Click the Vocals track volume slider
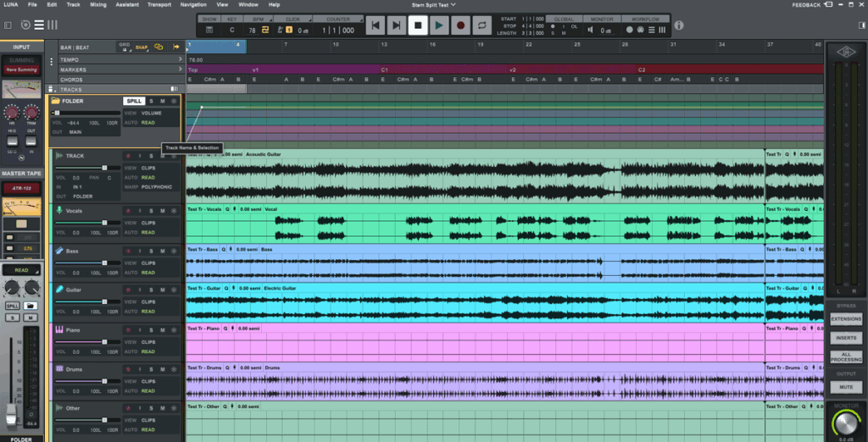 88,223
